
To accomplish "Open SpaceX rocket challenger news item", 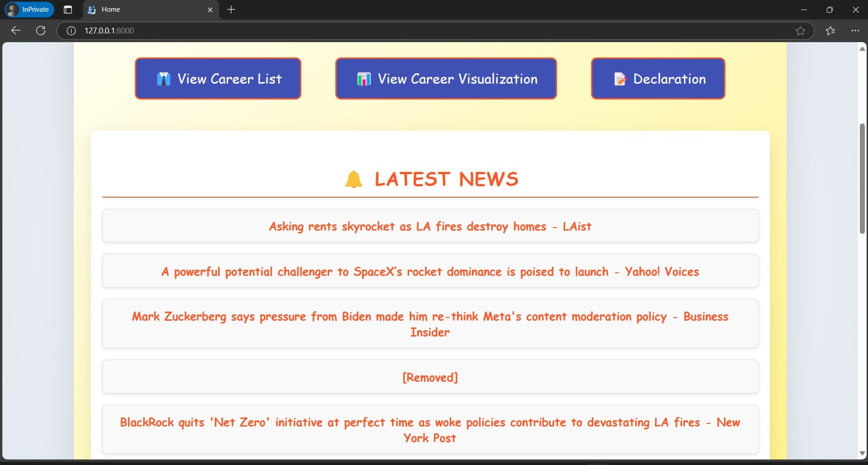I will 430,271.
